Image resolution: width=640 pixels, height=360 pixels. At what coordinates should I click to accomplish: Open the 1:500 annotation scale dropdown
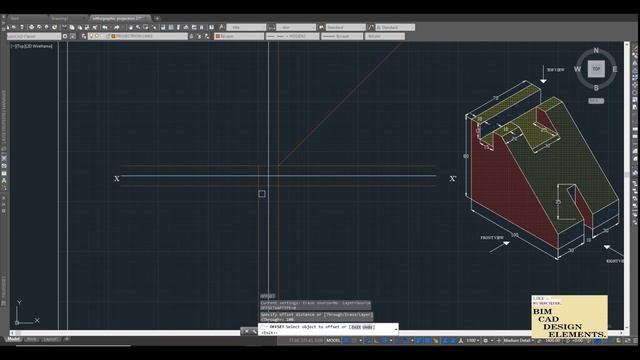pos(472,340)
